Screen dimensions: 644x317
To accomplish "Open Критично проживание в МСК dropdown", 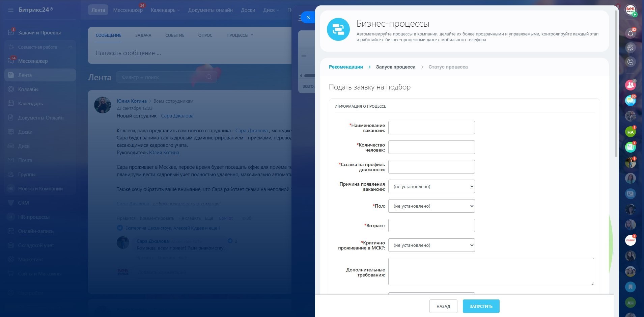I will coord(431,245).
